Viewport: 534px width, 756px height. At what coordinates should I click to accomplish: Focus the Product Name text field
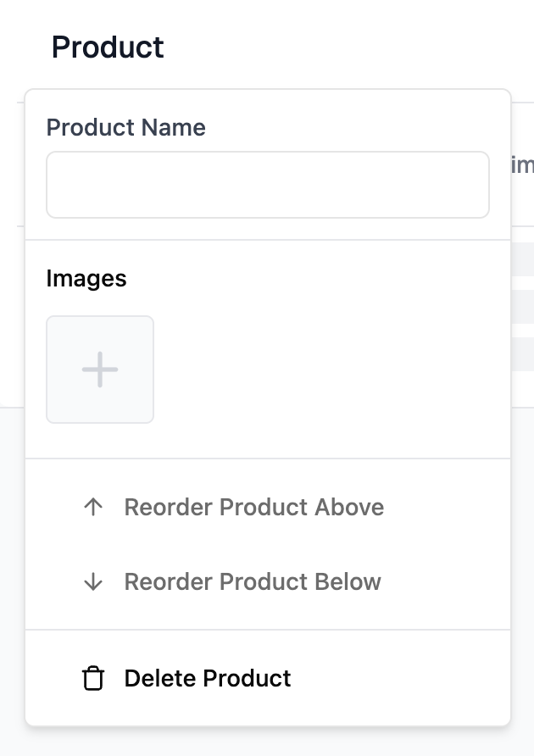(x=267, y=185)
